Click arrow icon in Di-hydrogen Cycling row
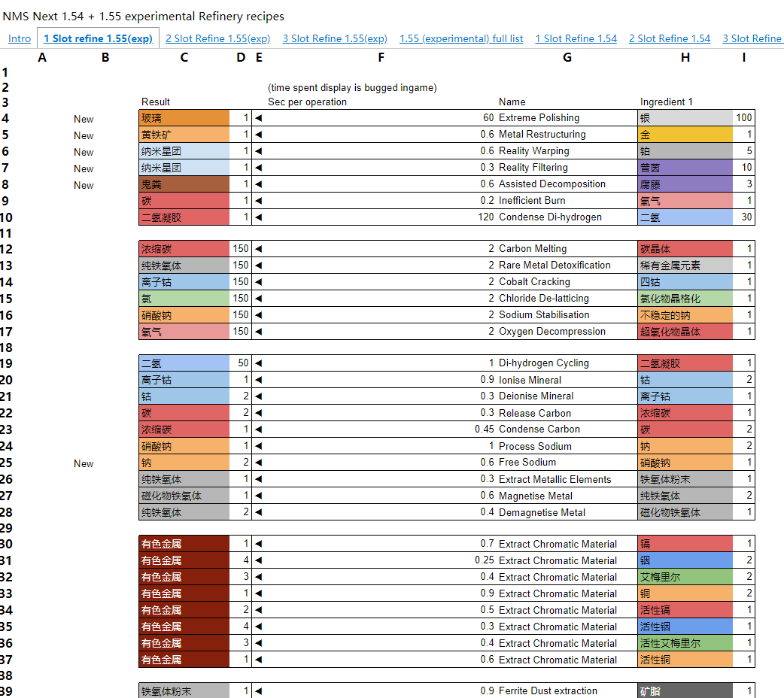Image resolution: width=784 pixels, height=698 pixels. [x=259, y=363]
